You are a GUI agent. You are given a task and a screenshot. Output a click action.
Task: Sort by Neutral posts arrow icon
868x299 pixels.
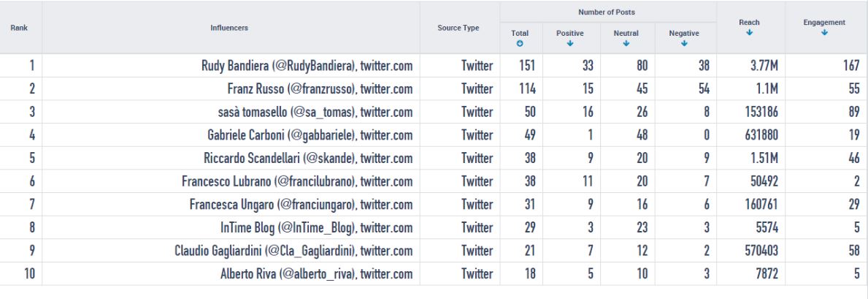point(626,43)
